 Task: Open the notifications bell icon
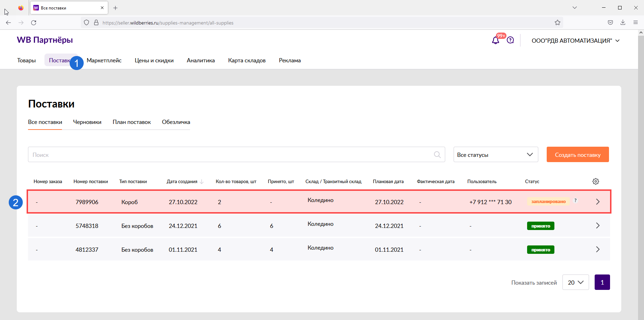(x=495, y=40)
